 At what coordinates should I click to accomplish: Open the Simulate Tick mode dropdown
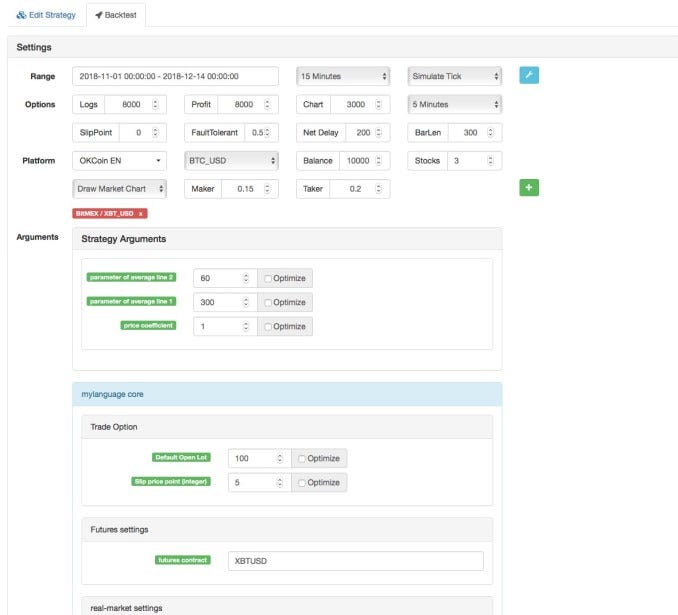(454, 76)
